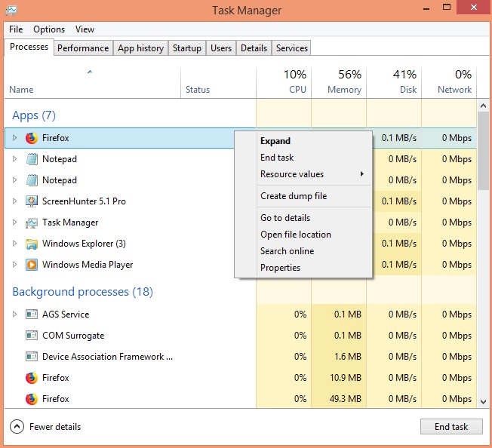
Task: Switch to the Services tab
Action: click(x=292, y=48)
